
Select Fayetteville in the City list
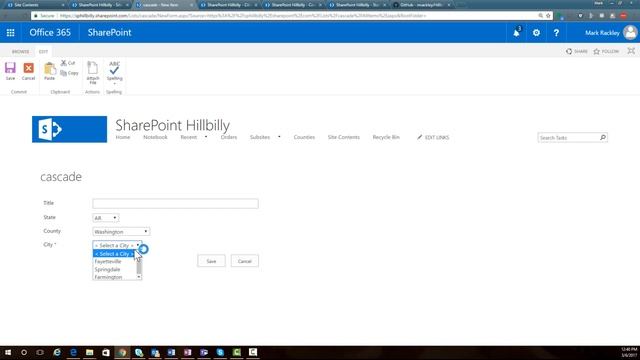[108, 262]
